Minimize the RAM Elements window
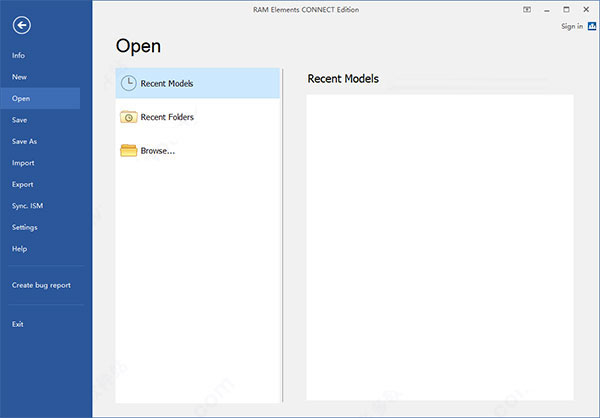The width and height of the screenshot is (600, 418). coord(547,10)
